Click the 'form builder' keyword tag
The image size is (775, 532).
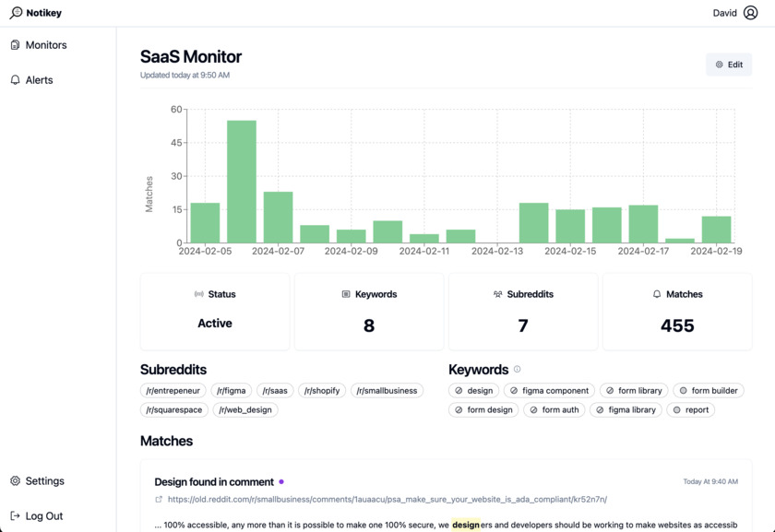pyautogui.click(x=708, y=391)
